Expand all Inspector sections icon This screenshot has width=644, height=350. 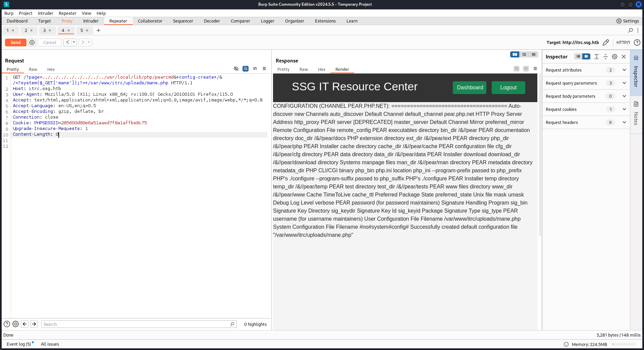596,56
